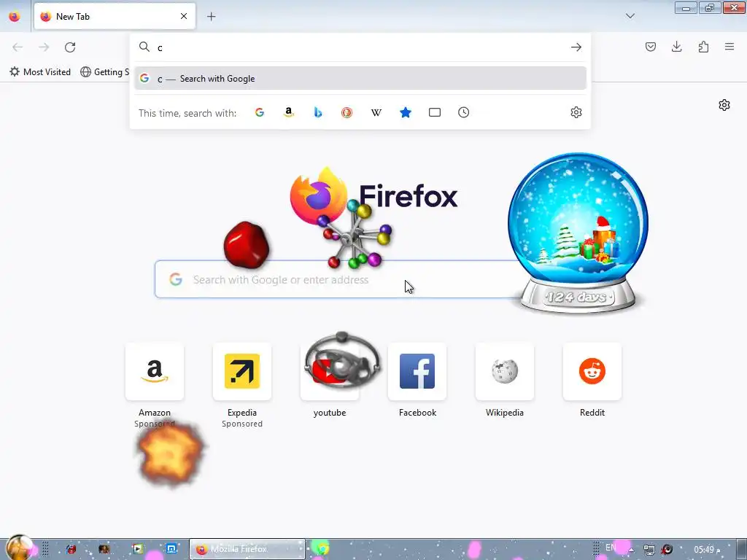This screenshot has width=747, height=560.
Task: Open the youtube shortcut label
Action: click(330, 413)
